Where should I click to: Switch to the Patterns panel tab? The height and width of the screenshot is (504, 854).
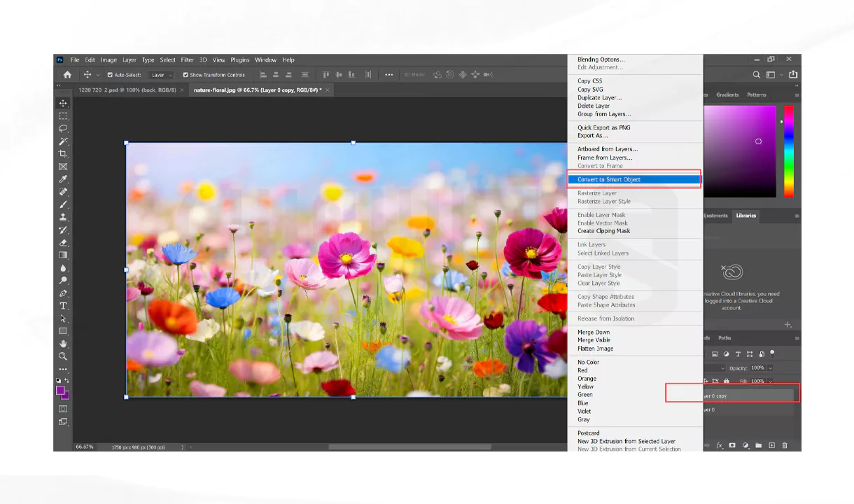pos(757,95)
